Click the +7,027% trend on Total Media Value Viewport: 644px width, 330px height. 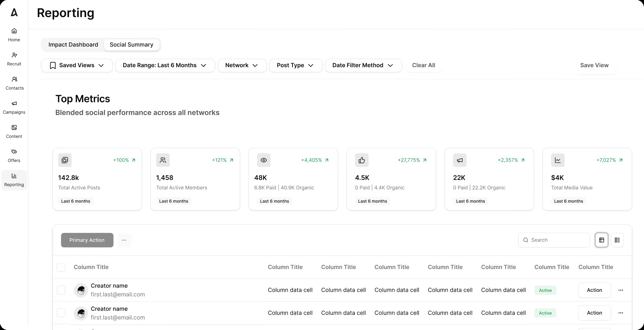point(610,160)
